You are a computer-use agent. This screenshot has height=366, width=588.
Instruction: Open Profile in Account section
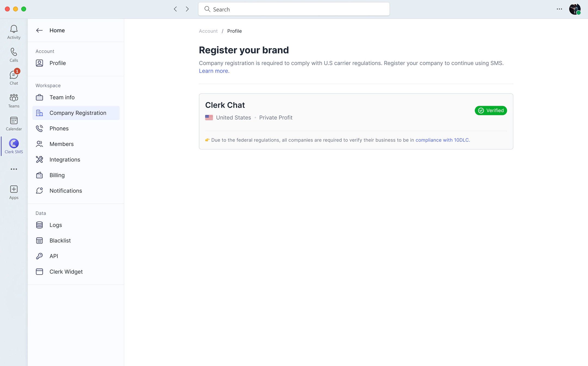coord(76,63)
